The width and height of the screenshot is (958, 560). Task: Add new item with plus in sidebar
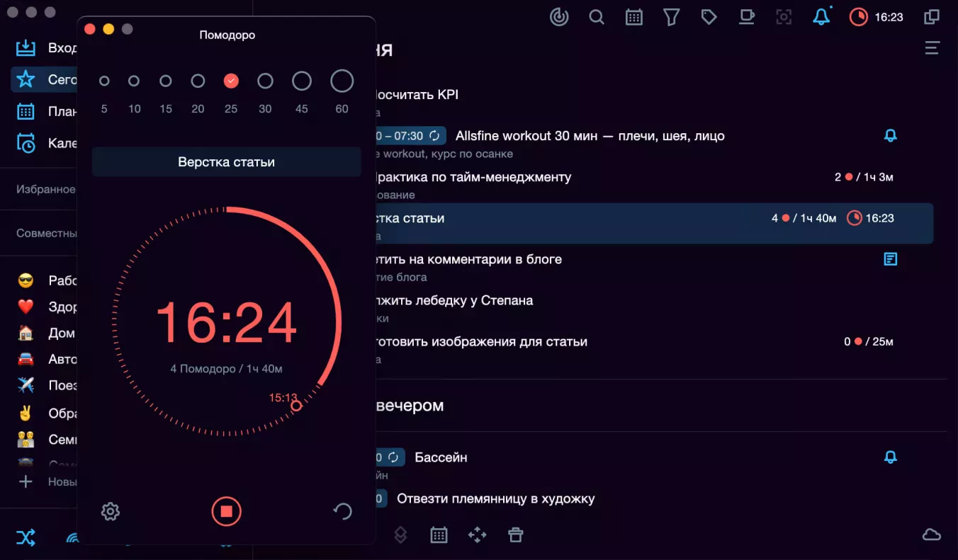tap(26, 481)
